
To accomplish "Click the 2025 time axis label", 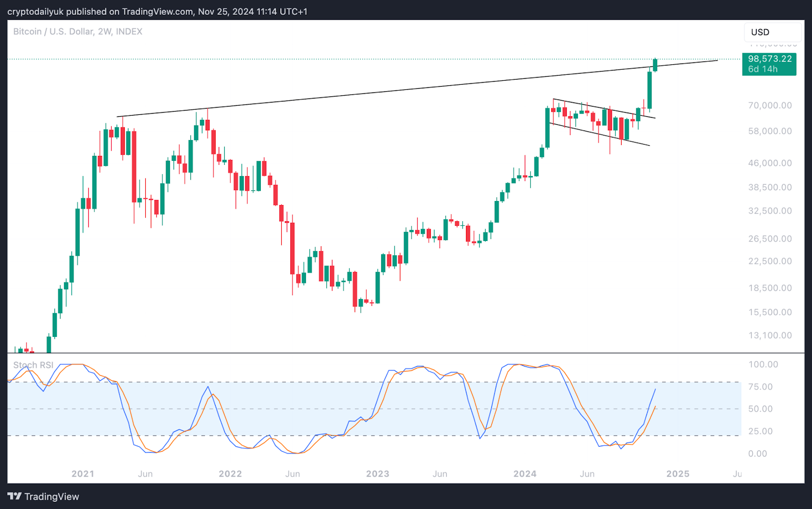I will (x=678, y=473).
